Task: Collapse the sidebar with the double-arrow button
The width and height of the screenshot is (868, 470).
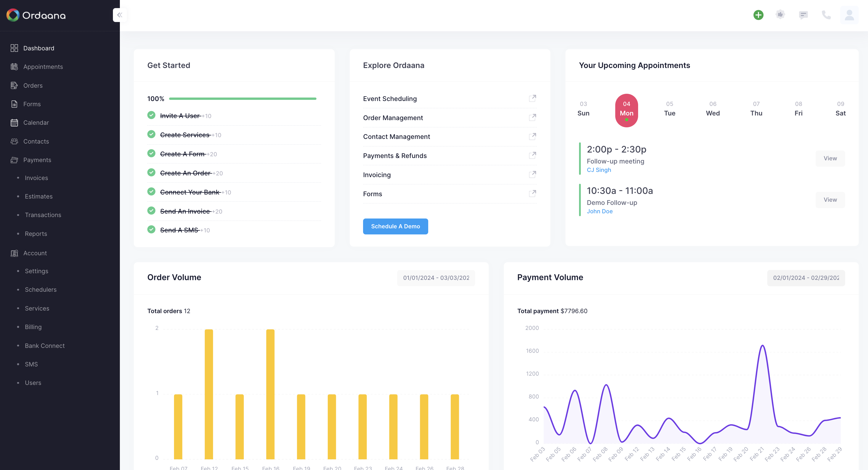Action: [x=119, y=15]
